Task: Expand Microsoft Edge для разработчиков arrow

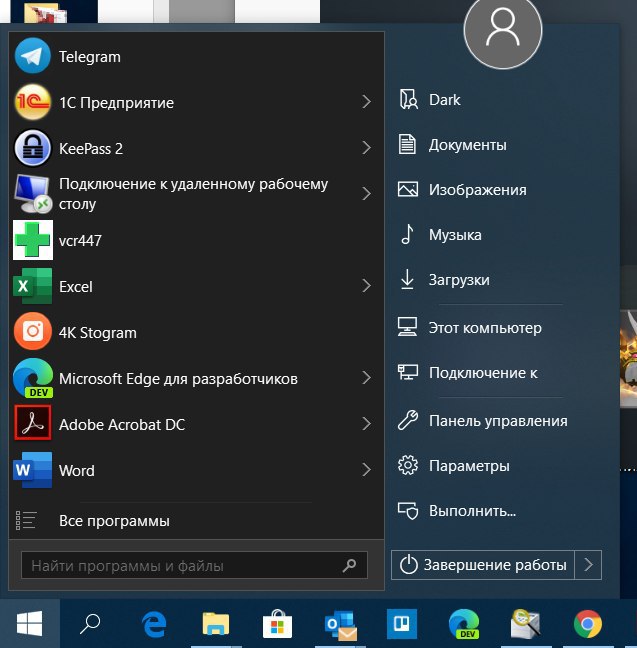Action: click(366, 377)
